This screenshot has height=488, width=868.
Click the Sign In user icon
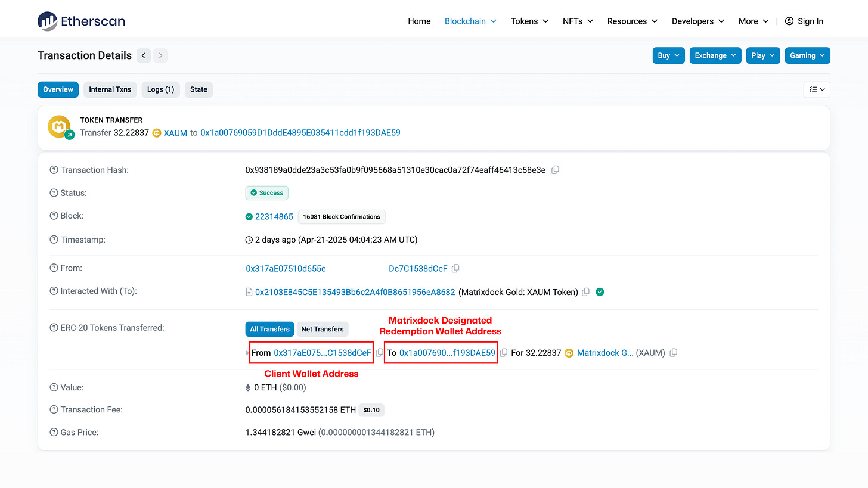click(789, 21)
